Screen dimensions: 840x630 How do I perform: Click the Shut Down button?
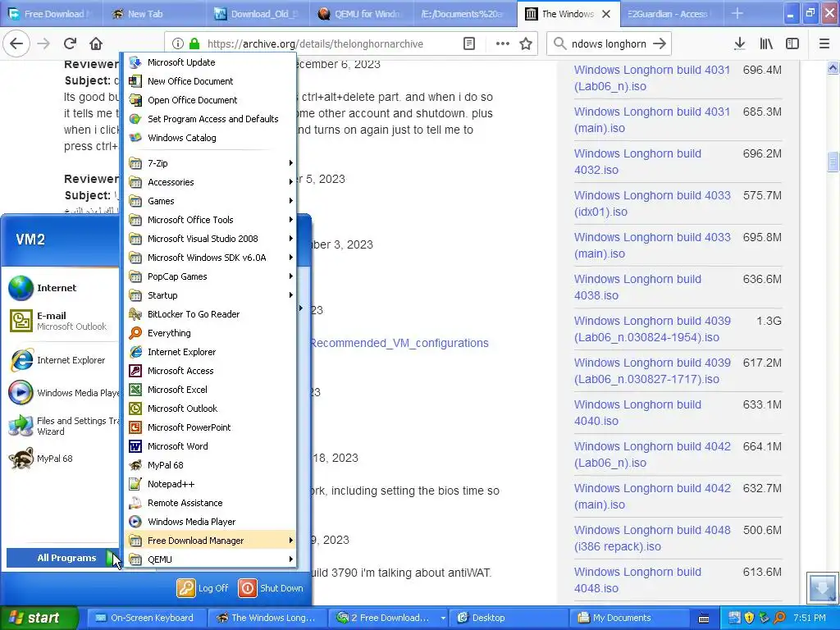[271, 587]
